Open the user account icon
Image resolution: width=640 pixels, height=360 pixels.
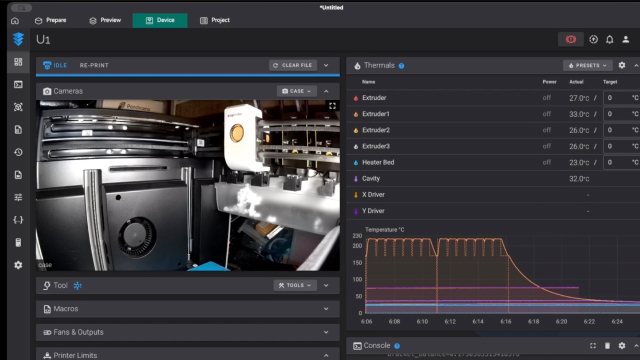click(x=625, y=39)
